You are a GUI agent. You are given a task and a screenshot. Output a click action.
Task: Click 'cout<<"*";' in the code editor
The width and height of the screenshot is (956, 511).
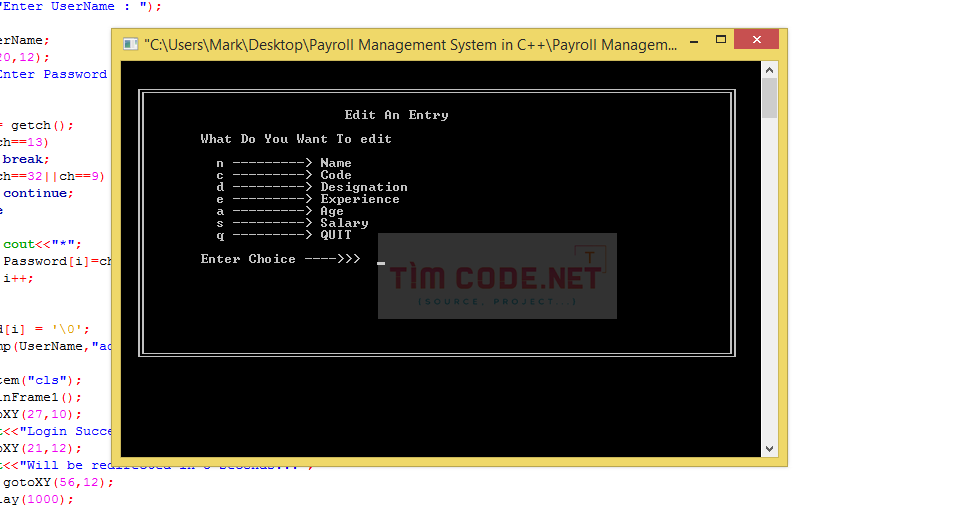42,244
